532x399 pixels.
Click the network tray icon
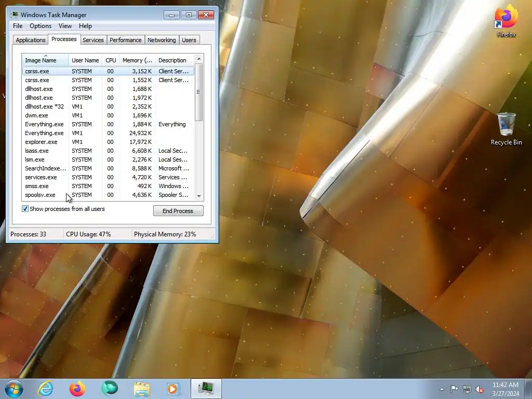[x=467, y=389]
